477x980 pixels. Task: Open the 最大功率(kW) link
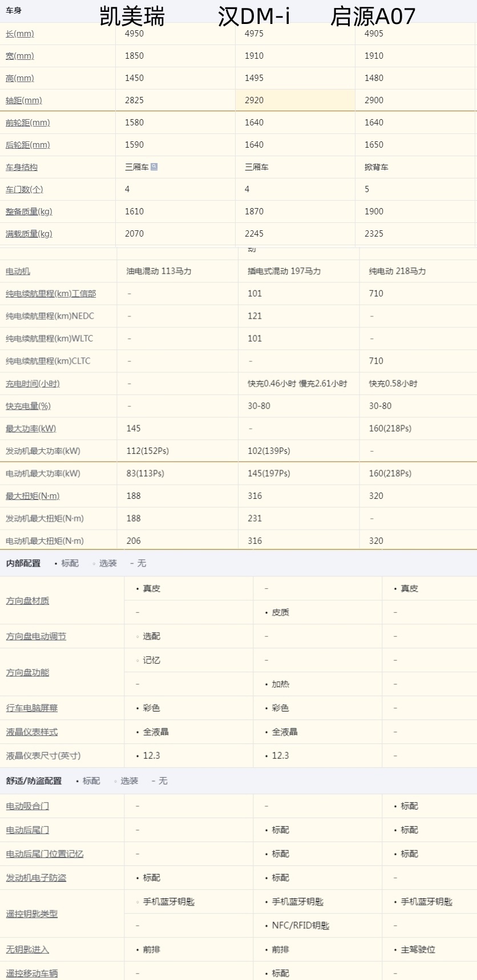pyautogui.click(x=31, y=428)
